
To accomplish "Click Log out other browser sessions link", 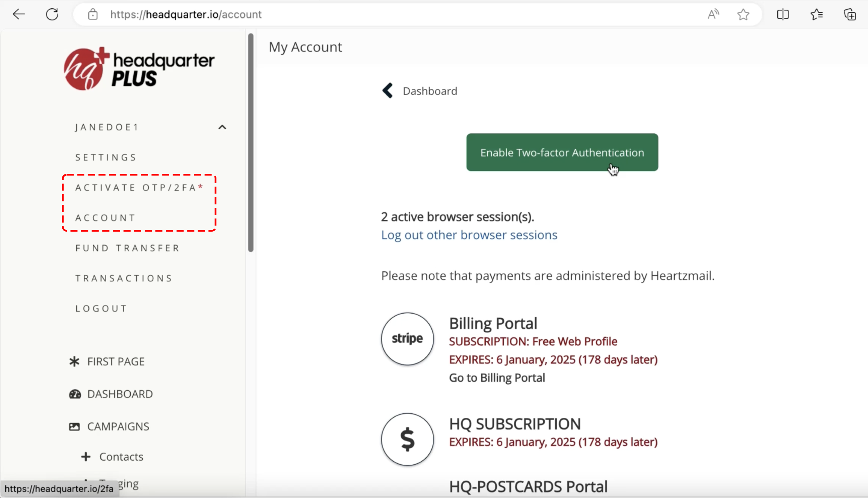I will (x=469, y=235).
